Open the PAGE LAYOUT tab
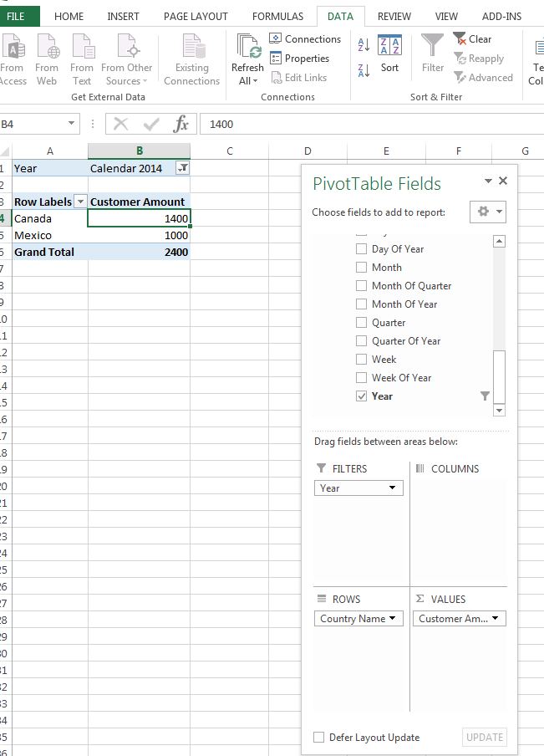 coord(196,16)
